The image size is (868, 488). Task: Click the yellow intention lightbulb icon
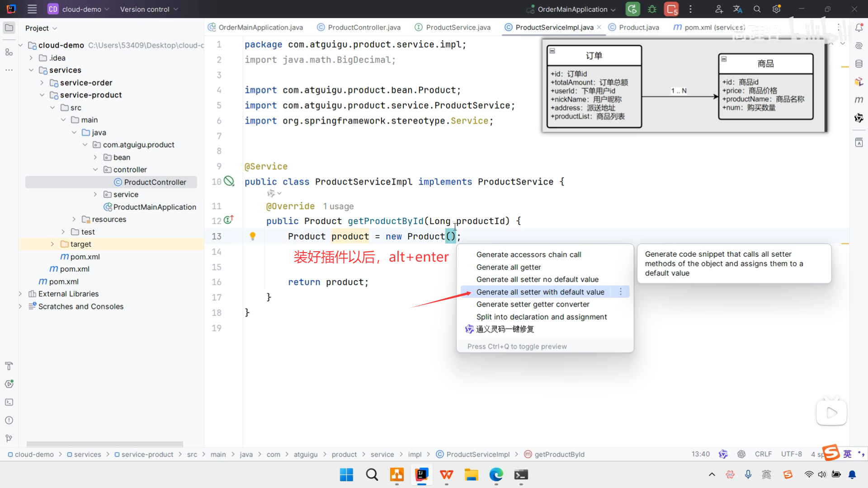click(x=253, y=236)
